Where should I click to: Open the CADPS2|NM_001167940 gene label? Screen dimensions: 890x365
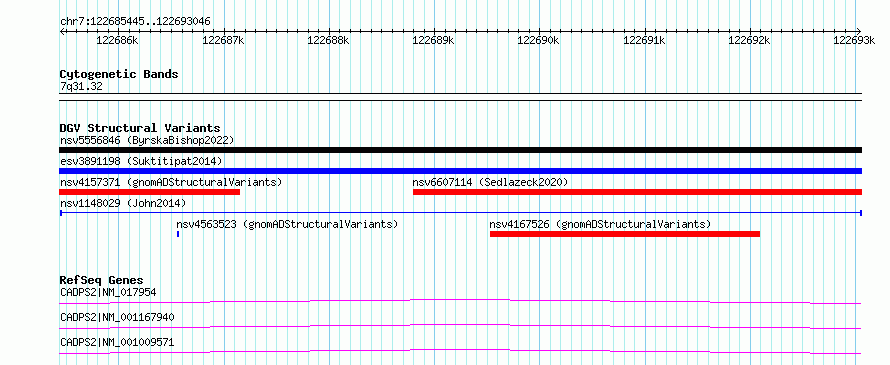pos(117,317)
